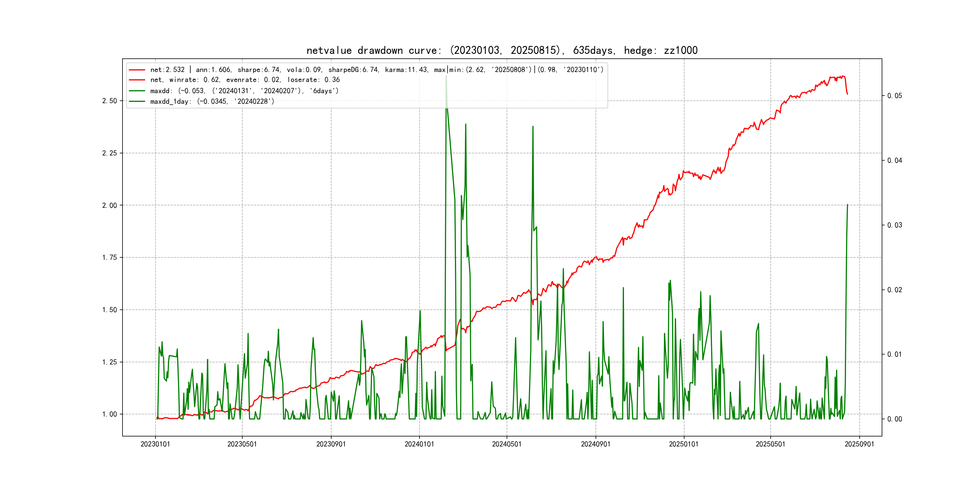Select the 20230101 x-axis date label
980x490 pixels.
click(x=155, y=444)
